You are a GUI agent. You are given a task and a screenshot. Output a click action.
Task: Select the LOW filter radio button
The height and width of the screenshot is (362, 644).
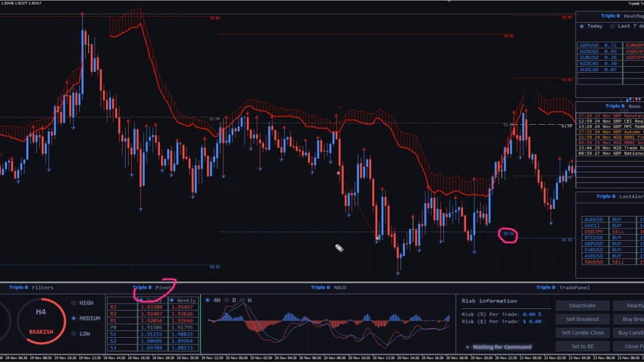74,334
